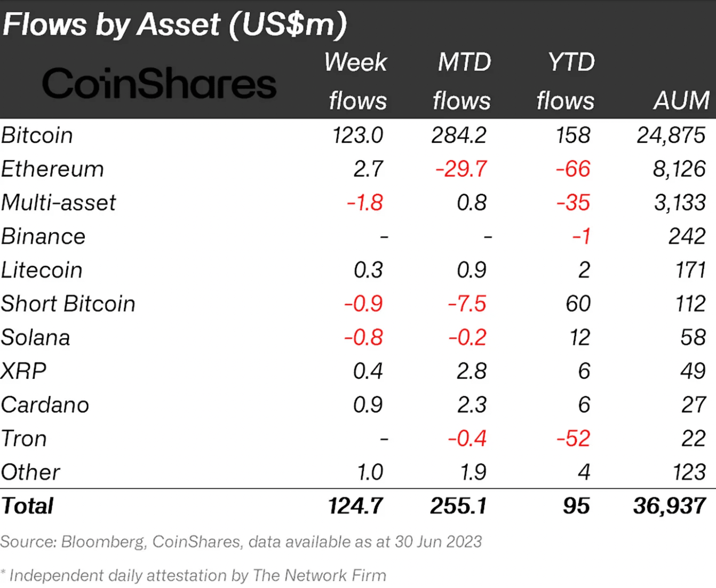The height and width of the screenshot is (588, 716).
Task: Select the AUM column header
Action: pyautogui.click(x=681, y=100)
